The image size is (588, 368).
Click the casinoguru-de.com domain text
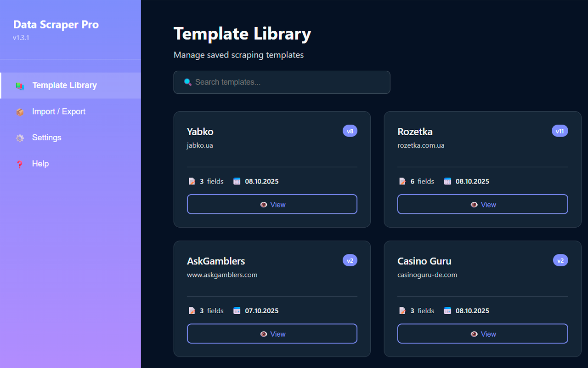(427, 275)
